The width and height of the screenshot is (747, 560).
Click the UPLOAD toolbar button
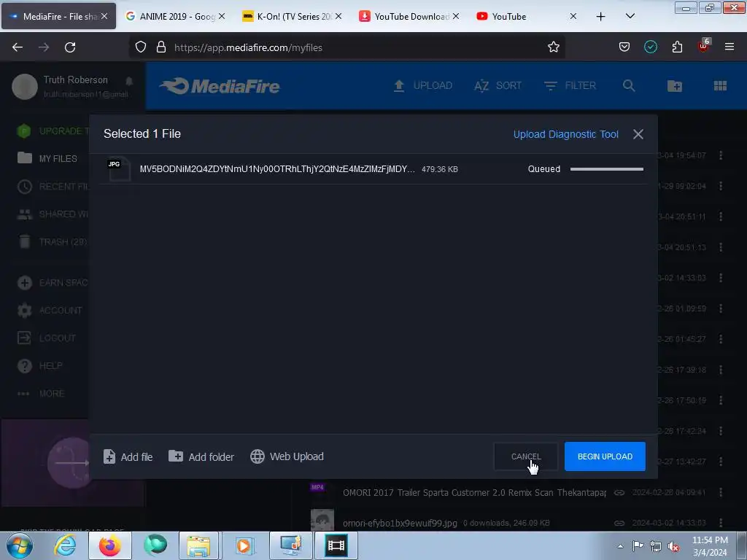422,86
